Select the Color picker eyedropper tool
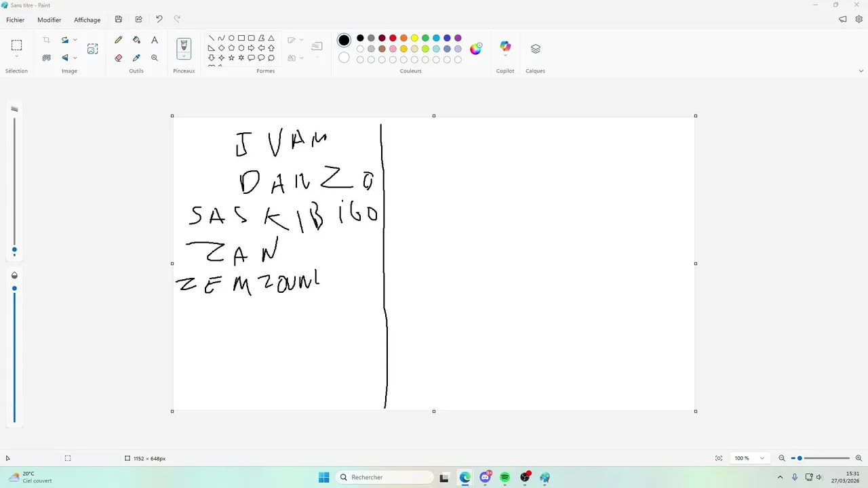868x488 pixels. [136, 58]
